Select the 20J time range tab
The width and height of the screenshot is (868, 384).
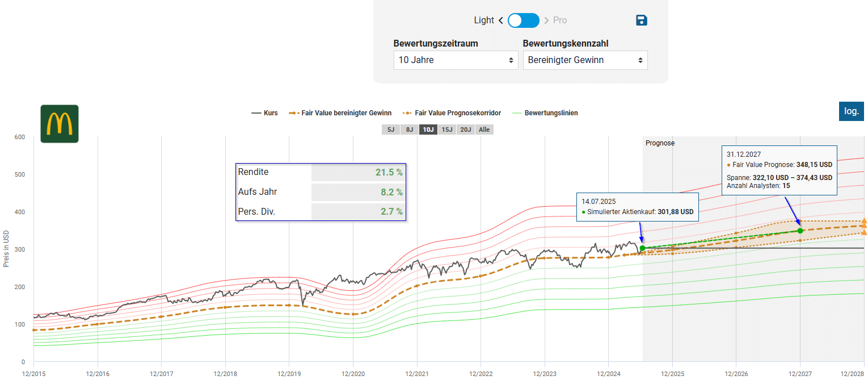[466, 130]
